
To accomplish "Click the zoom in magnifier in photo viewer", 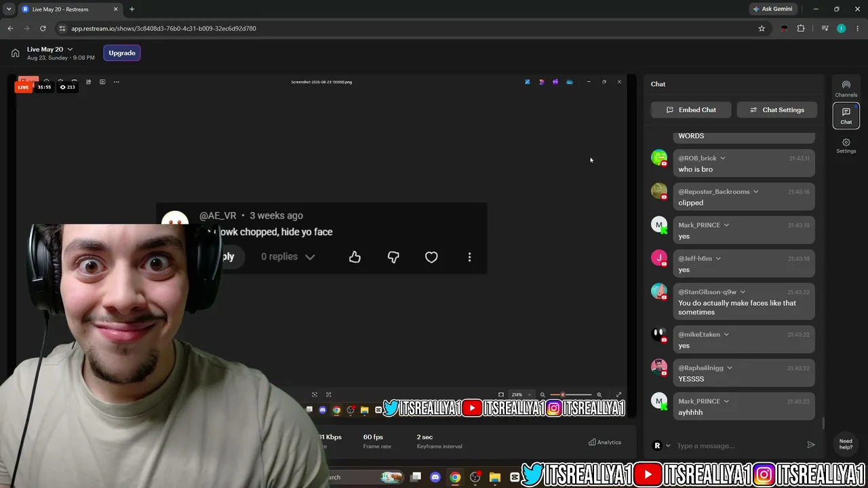I will [599, 394].
